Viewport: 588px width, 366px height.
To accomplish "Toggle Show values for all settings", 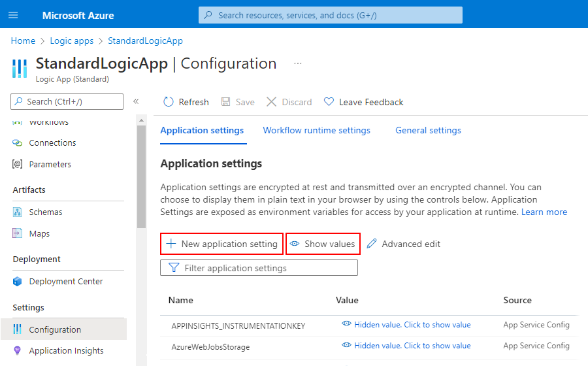I will click(323, 244).
